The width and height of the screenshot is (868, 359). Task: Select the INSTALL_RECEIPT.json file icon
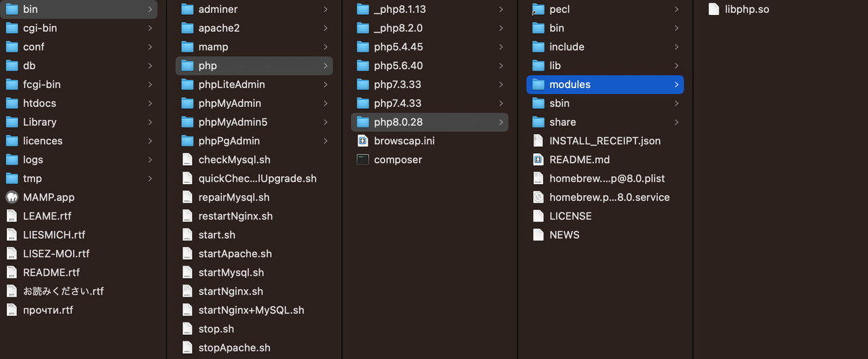pyautogui.click(x=538, y=141)
